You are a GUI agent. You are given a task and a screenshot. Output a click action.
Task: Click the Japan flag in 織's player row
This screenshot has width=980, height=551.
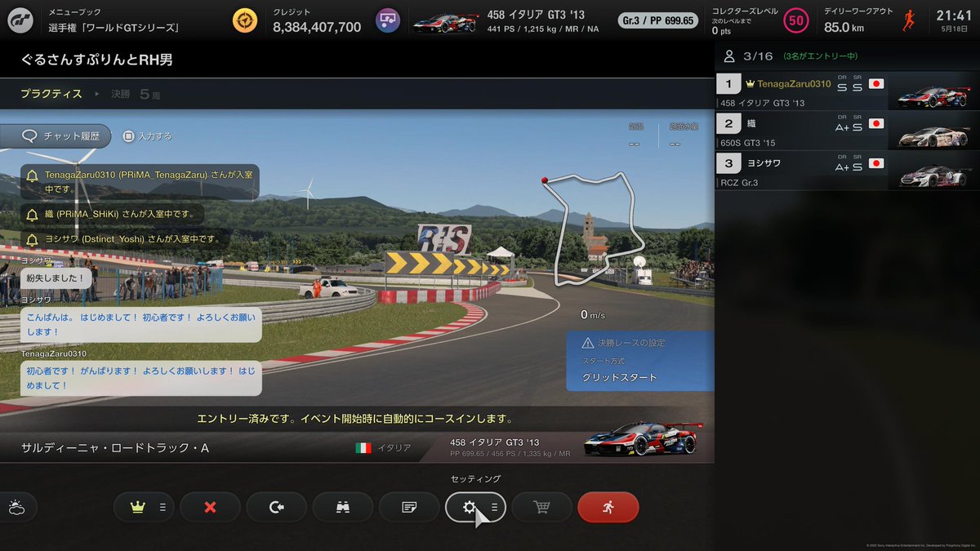coord(876,124)
